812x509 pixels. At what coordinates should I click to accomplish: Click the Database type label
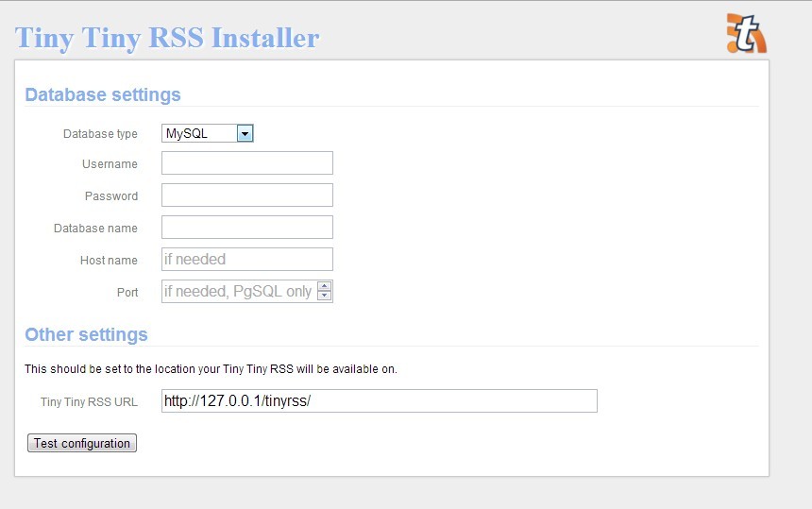[x=100, y=133]
